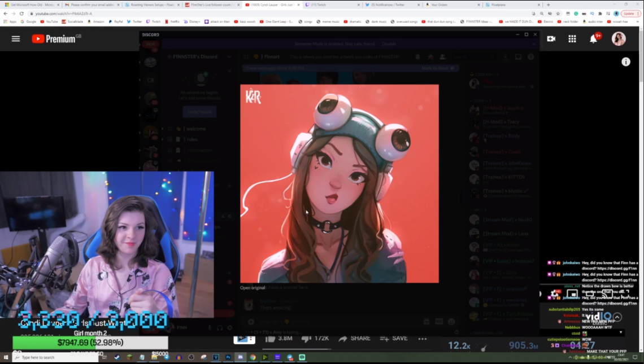Open the Netflix bookmark

172,21
